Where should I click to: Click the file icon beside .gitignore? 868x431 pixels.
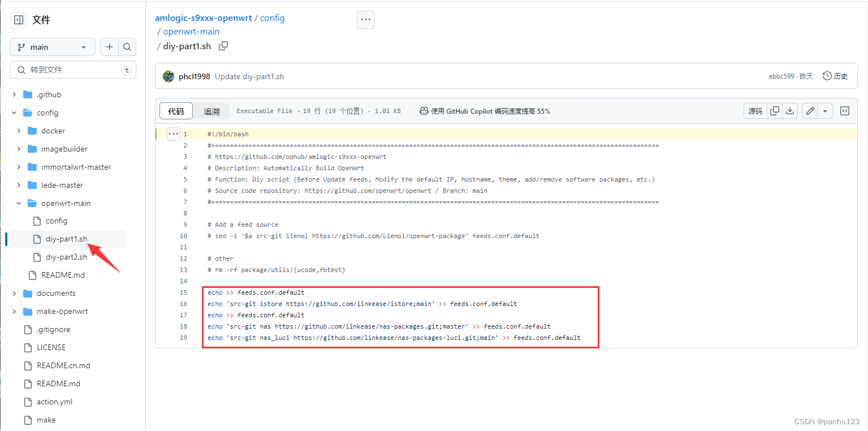click(28, 329)
